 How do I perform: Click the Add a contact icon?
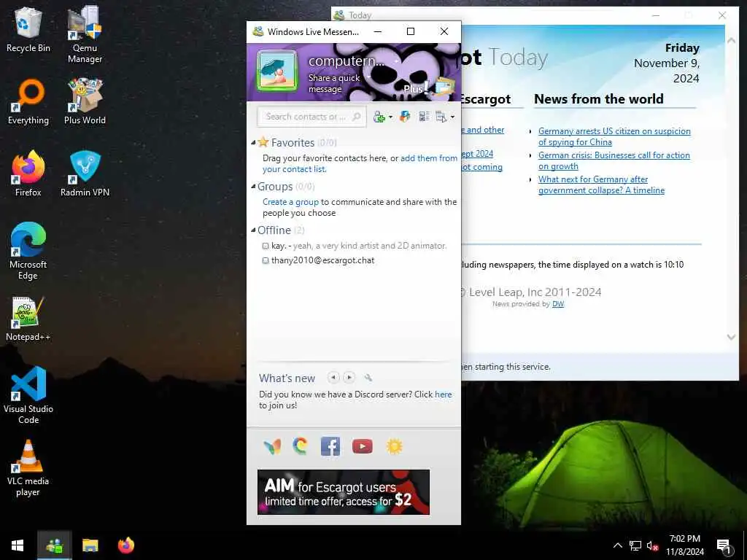(379, 117)
